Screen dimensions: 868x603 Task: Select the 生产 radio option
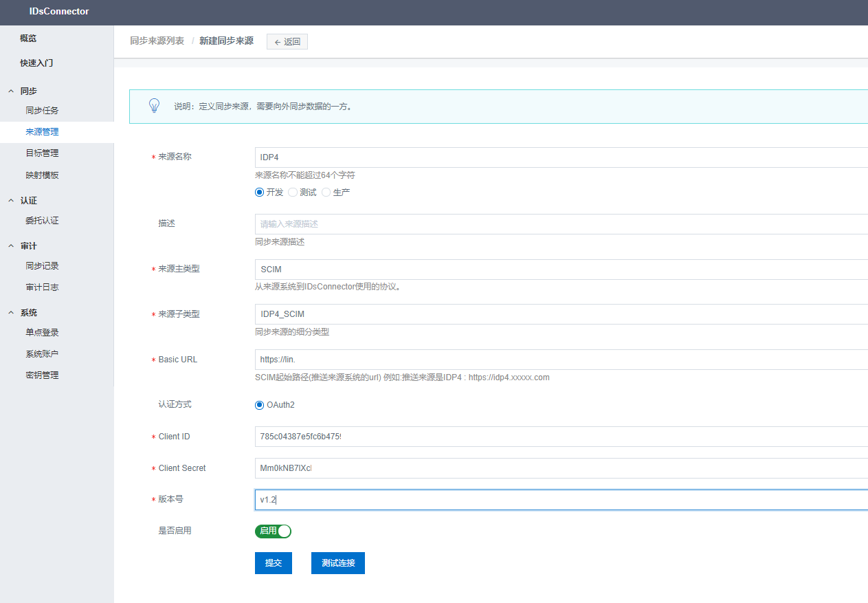click(326, 193)
